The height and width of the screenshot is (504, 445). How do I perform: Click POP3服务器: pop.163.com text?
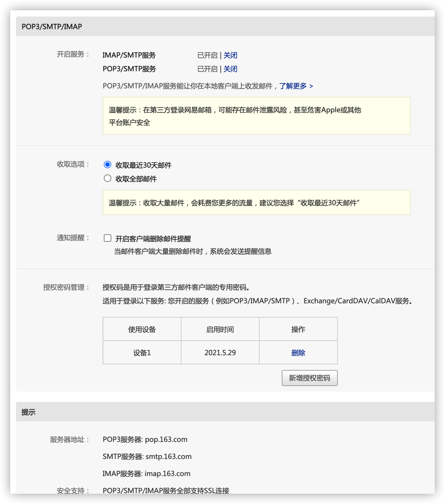[145, 439]
